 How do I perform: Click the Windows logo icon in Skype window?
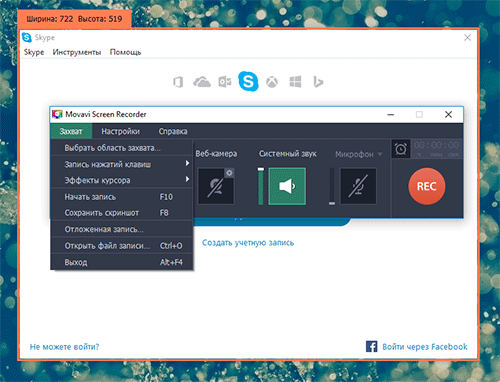click(x=295, y=82)
